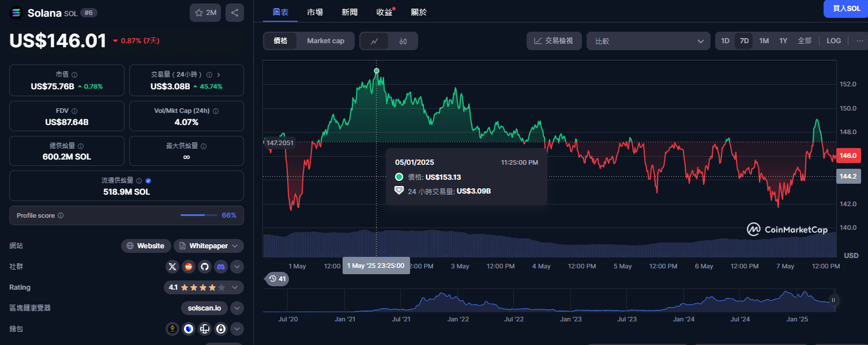The image size is (868, 345).
Task: Set chart range to 1M
Action: pyautogui.click(x=764, y=41)
